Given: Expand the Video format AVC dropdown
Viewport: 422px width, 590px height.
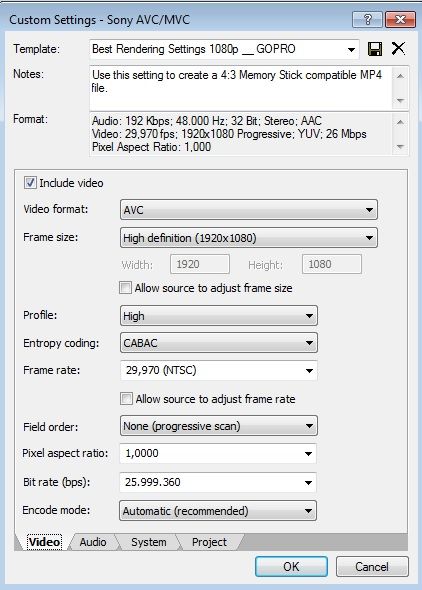Looking at the screenshot, I should (x=249, y=210).
